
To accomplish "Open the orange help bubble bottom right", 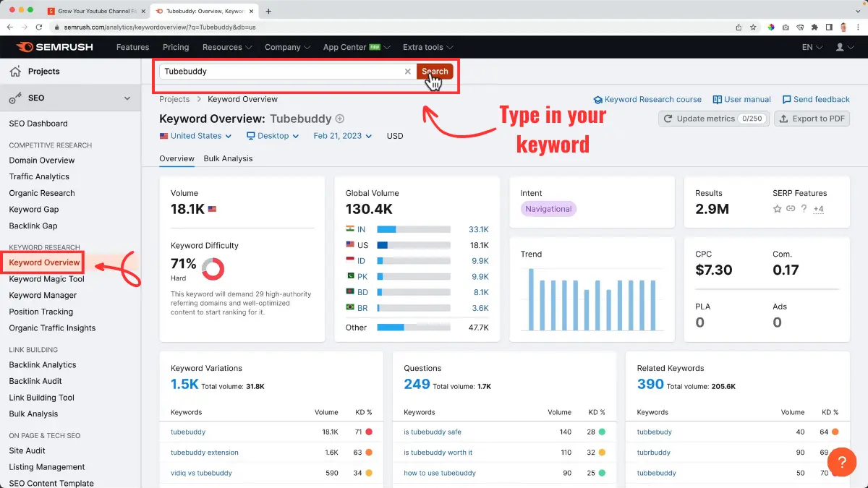I will pyautogui.click(x=842, y=462).
